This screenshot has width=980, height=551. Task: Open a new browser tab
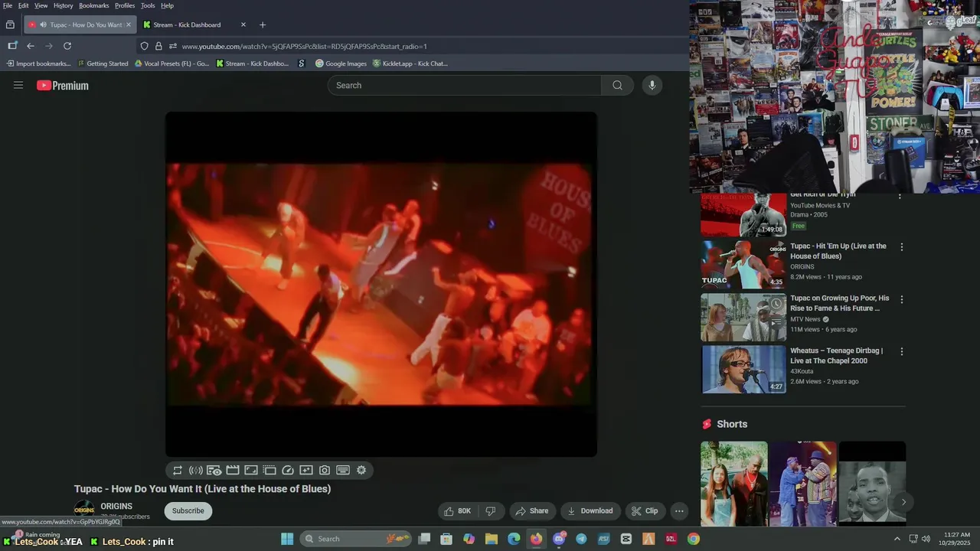263,24
